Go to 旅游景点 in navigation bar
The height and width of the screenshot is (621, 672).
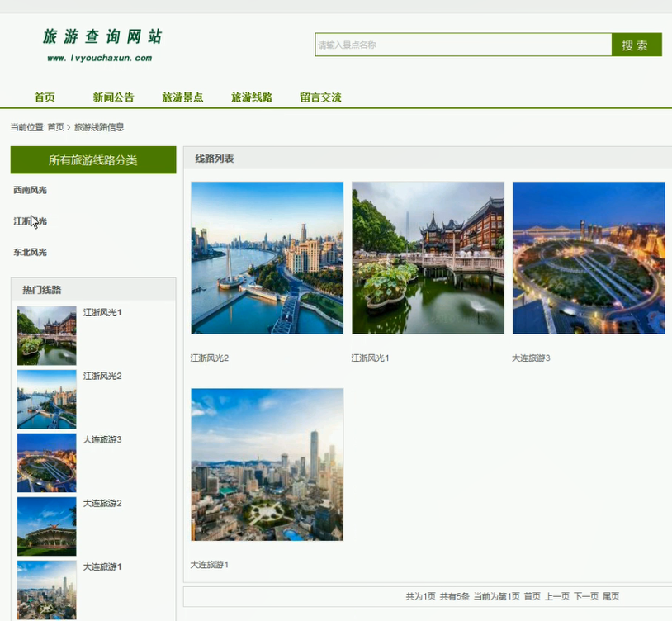click(182, 97)
